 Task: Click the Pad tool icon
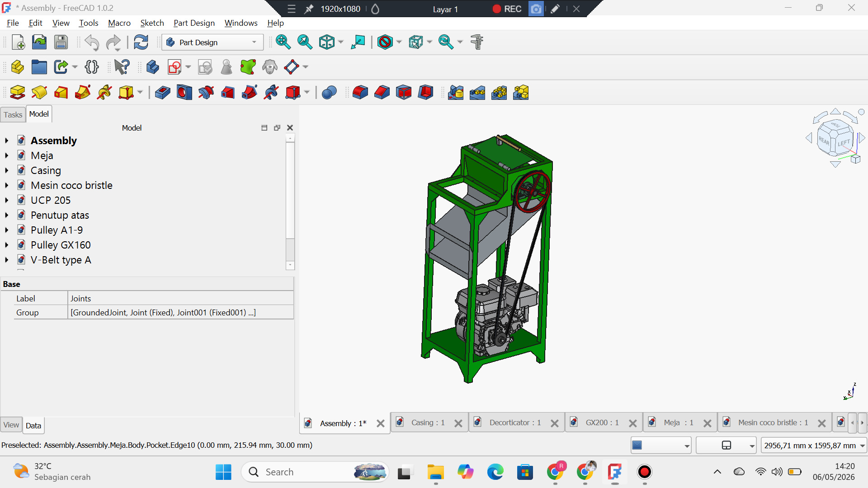[x=17, y=93]
